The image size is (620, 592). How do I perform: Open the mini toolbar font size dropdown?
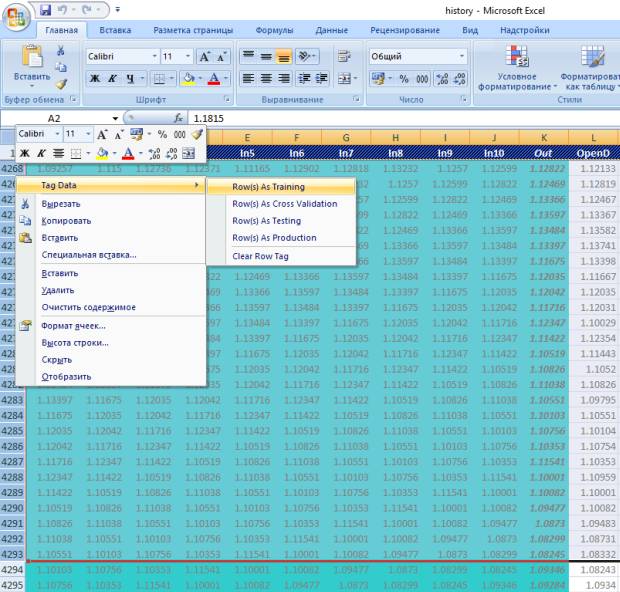click(86, 134)
